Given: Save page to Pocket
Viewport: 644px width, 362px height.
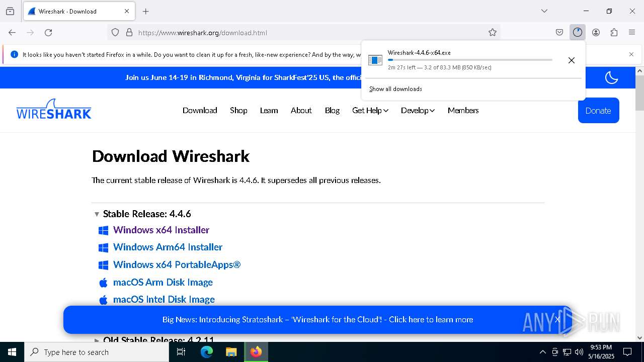Looking at the screenshot, I should click(559, 33).
